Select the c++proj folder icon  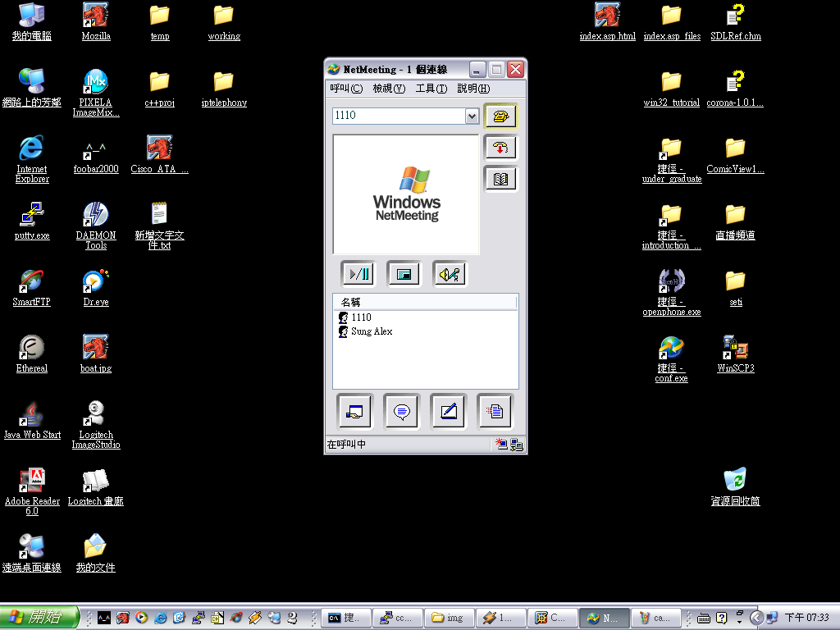point(160,89)
